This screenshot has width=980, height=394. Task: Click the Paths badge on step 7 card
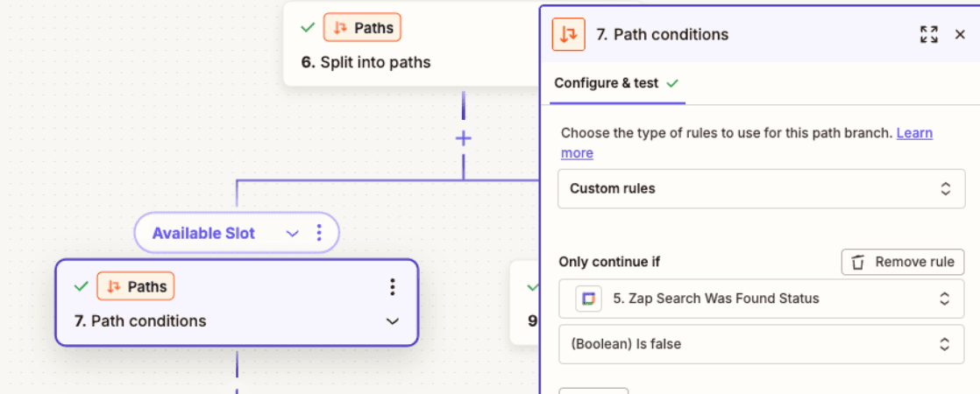[136, 286]
